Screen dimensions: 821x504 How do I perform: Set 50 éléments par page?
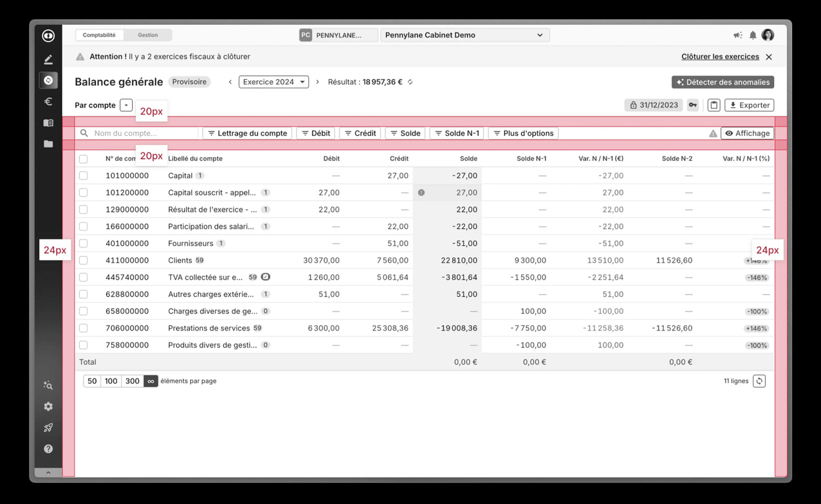[92, 381]
